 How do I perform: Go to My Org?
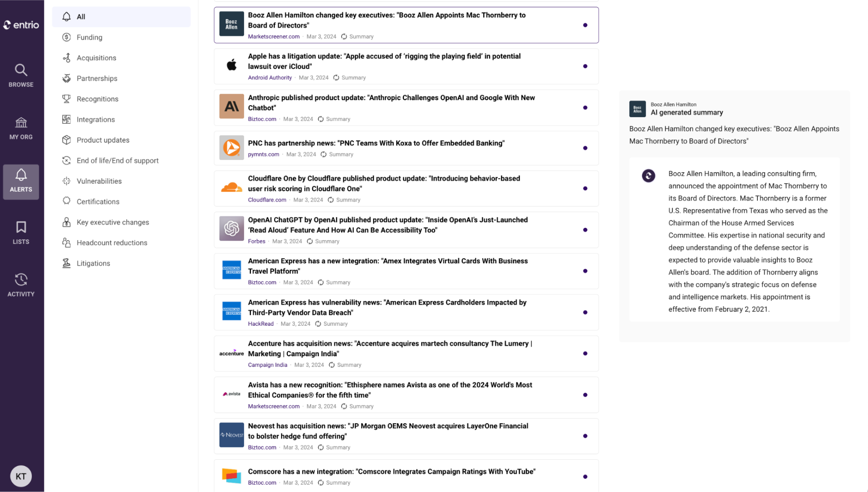click(21, 128)
